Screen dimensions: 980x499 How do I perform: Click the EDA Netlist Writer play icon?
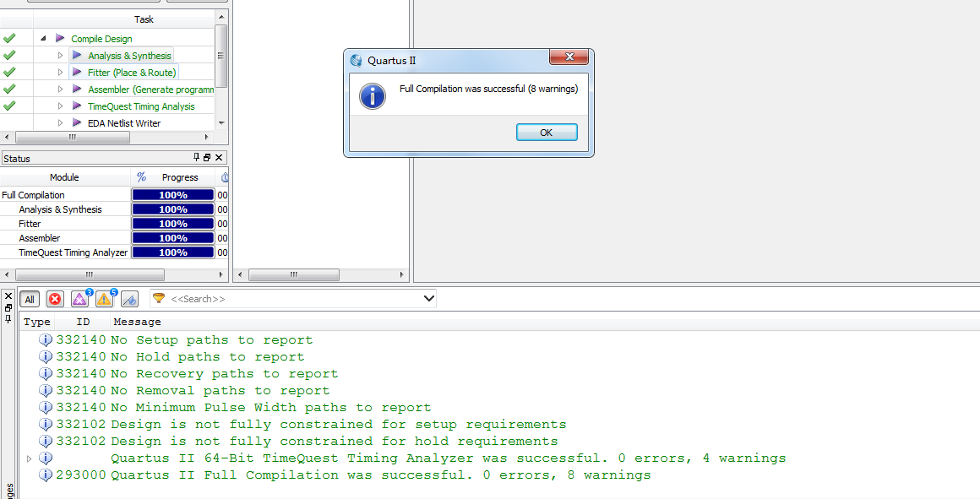pos(77,122)
